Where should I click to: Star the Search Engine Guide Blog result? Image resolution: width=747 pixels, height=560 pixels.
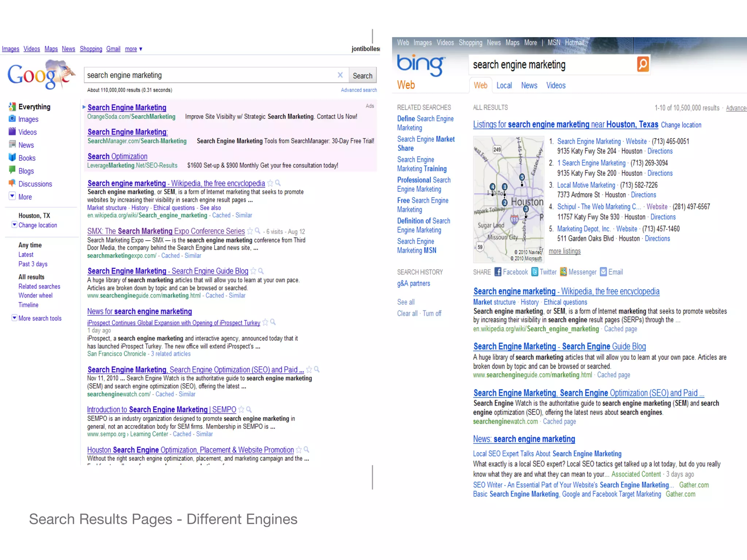tap(253, 271)
